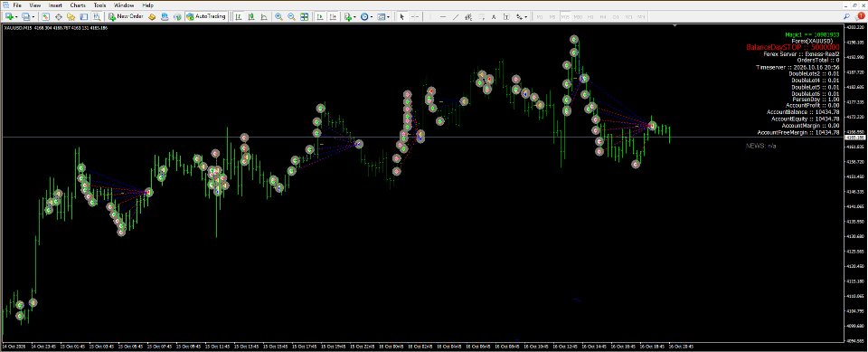868x352 pixels.
Task: Click the chart shift triangle marker
Action: click(x=675, y=25)
